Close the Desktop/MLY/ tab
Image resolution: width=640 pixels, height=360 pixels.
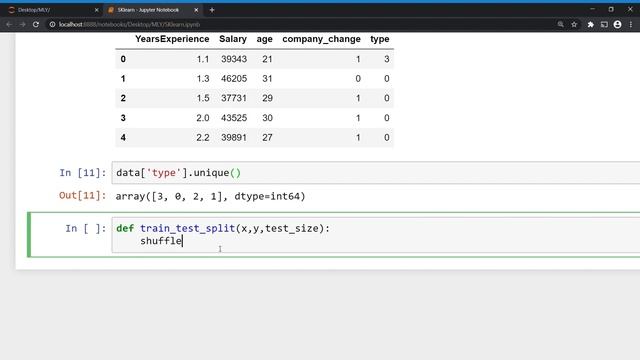pos(97,10)
